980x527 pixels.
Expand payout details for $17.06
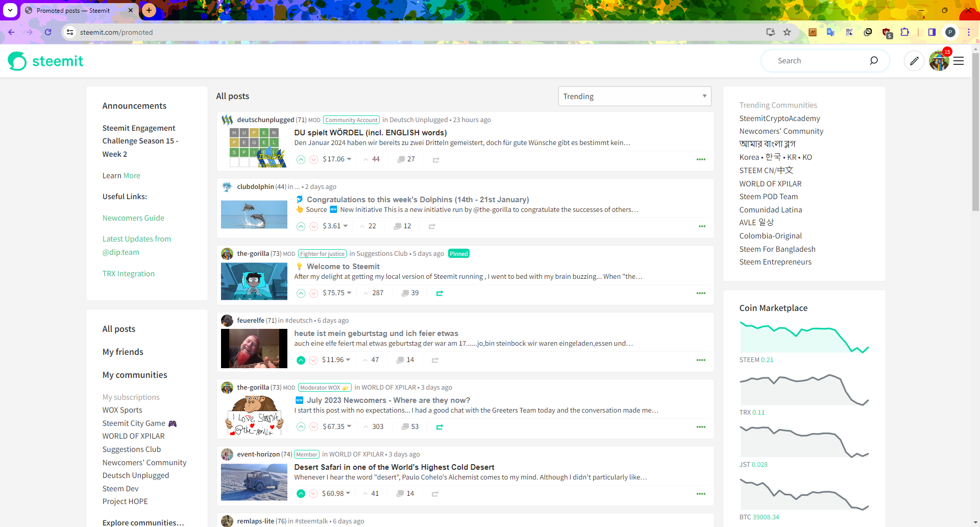click(337, 159)
